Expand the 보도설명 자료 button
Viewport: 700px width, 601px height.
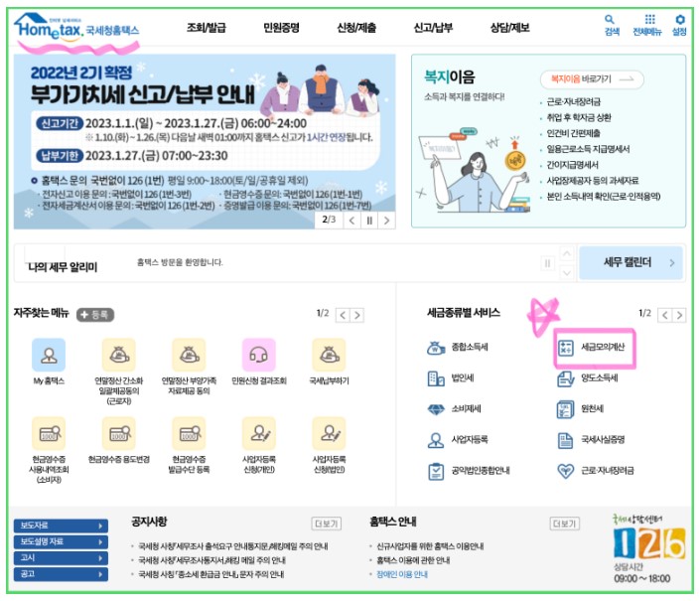[x=61, y=541]
